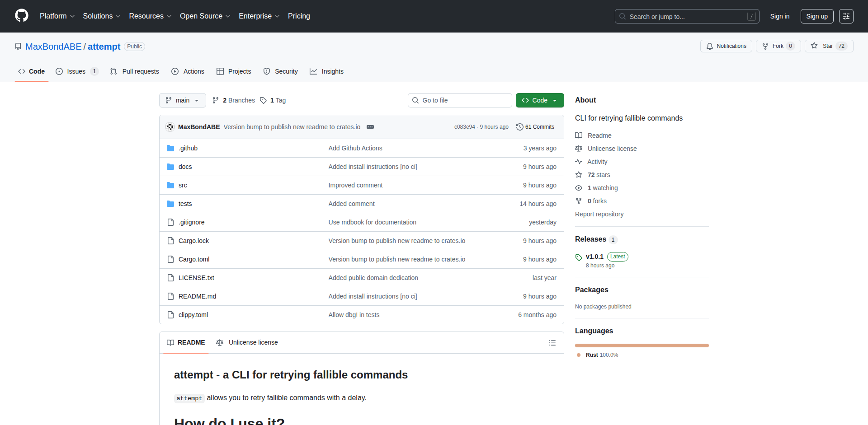Open the Projects tab
868x425 pixels.
coord(234,71)
